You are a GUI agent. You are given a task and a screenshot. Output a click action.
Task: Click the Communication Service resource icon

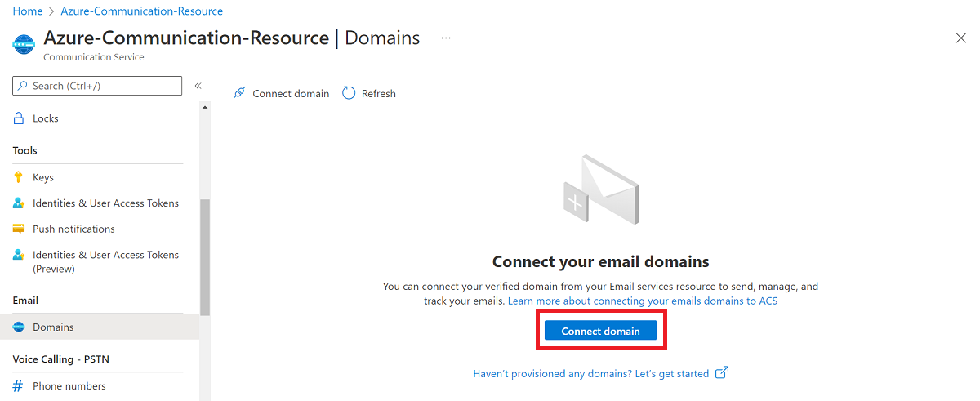click(x=24, y=44)
